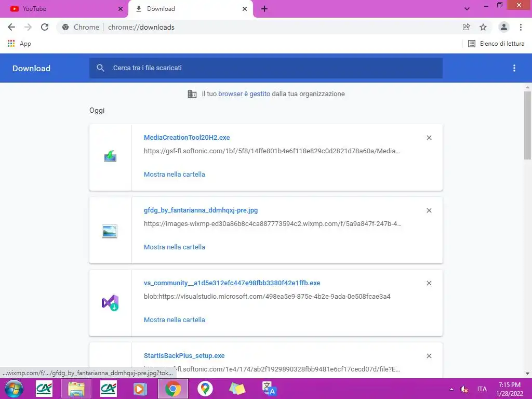
Task: Click the MediaCreationTool file icon
Action: point(110,156)
